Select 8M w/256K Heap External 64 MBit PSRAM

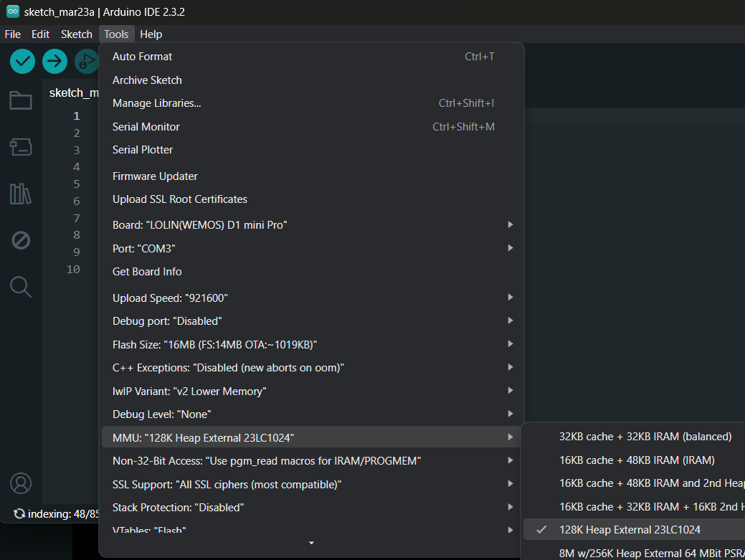pyautogui.click(x=635, y=553)
